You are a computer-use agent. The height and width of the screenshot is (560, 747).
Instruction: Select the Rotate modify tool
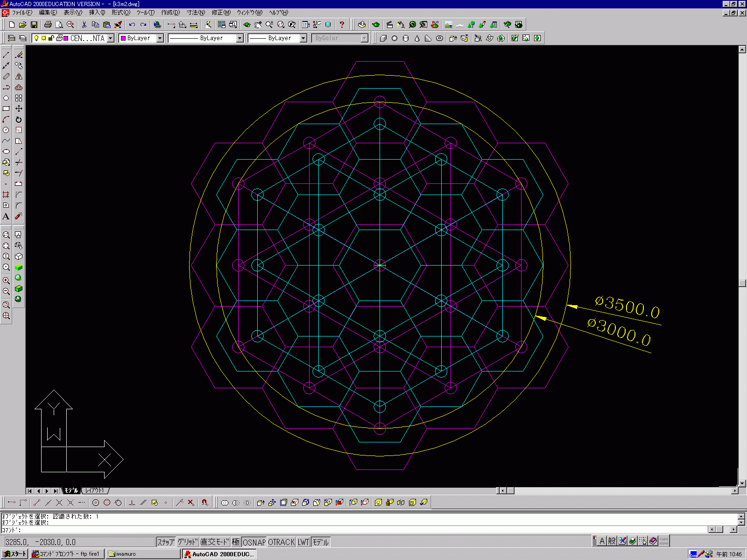tap(19, 119)
